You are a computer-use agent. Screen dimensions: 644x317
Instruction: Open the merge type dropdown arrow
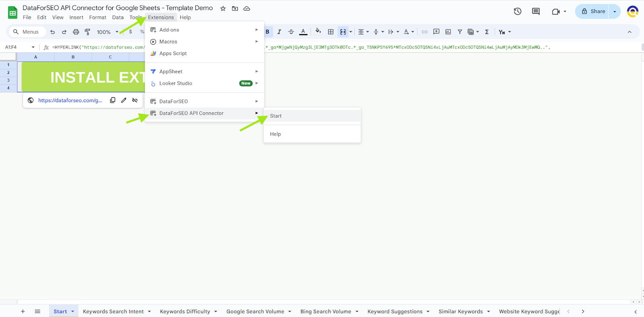tap(351, 32)
